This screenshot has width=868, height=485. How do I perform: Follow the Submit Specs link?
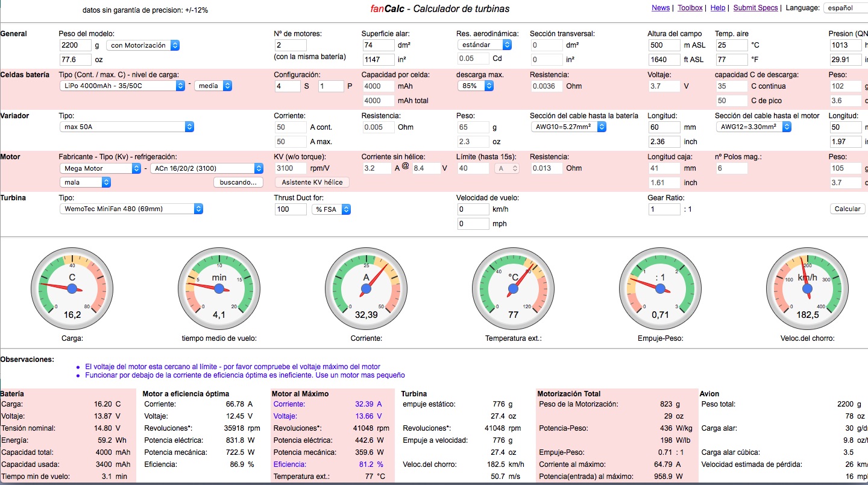[755, 8]
